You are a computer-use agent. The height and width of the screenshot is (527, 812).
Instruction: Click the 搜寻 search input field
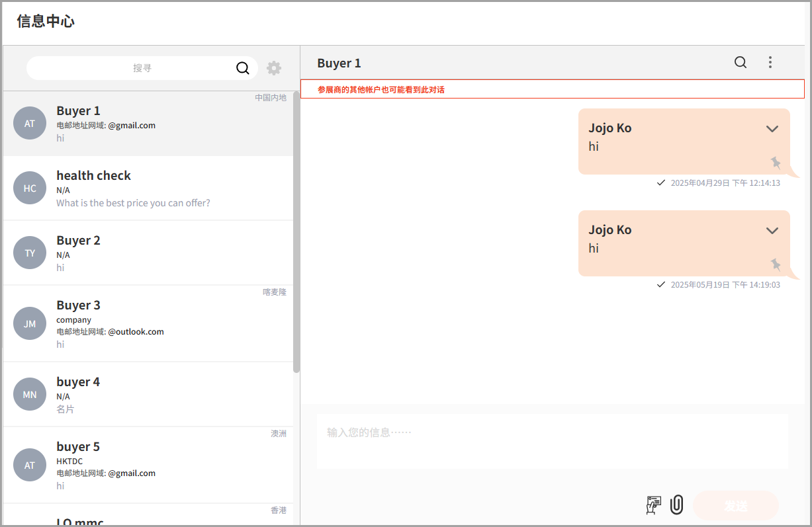[132, 68]
